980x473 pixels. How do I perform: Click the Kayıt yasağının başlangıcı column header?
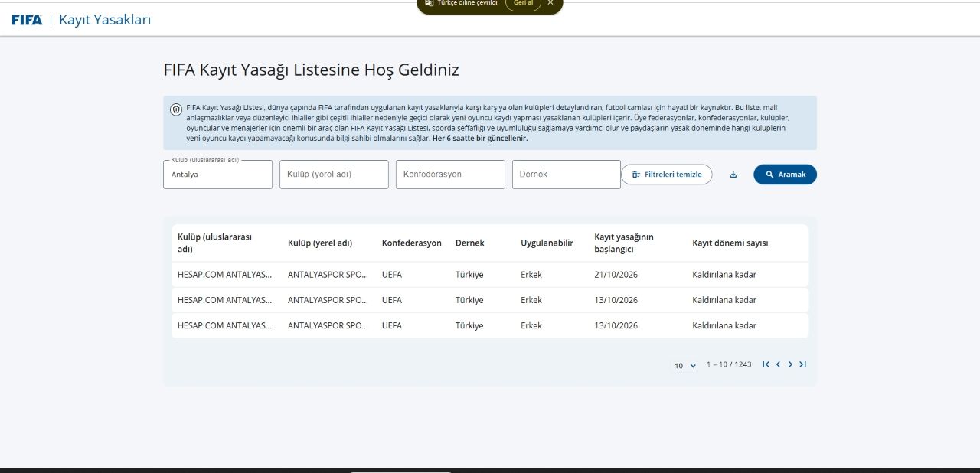624,243
